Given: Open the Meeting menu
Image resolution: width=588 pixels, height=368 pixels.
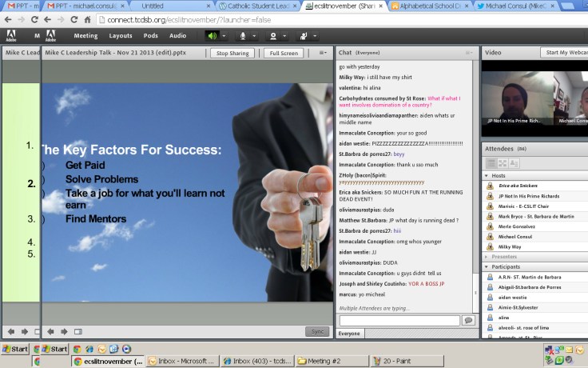Looking at the screenshot, I should (85, 36).
